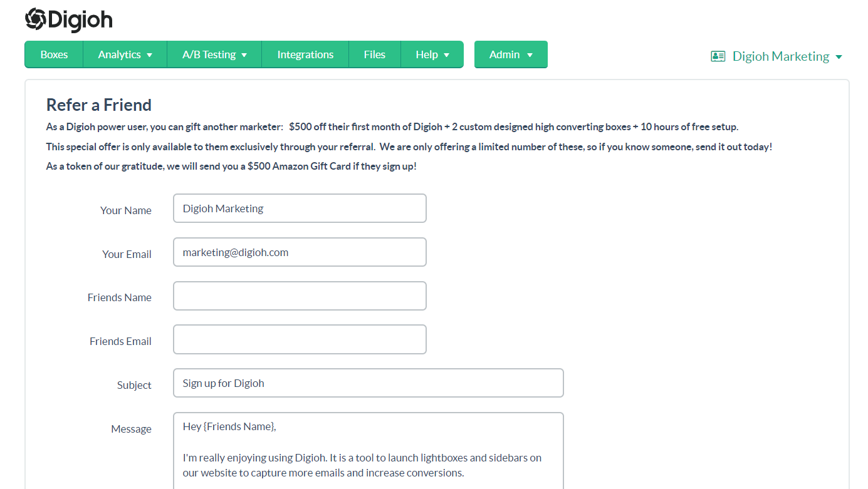Click the Message label
Screen dimensions: 868x489
(x=132, y=429)
